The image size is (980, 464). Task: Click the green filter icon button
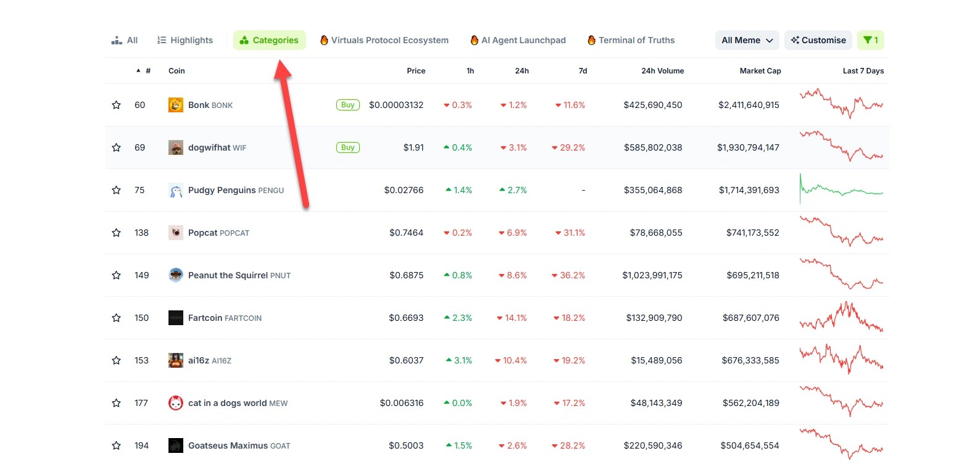(x=870, y=40)
